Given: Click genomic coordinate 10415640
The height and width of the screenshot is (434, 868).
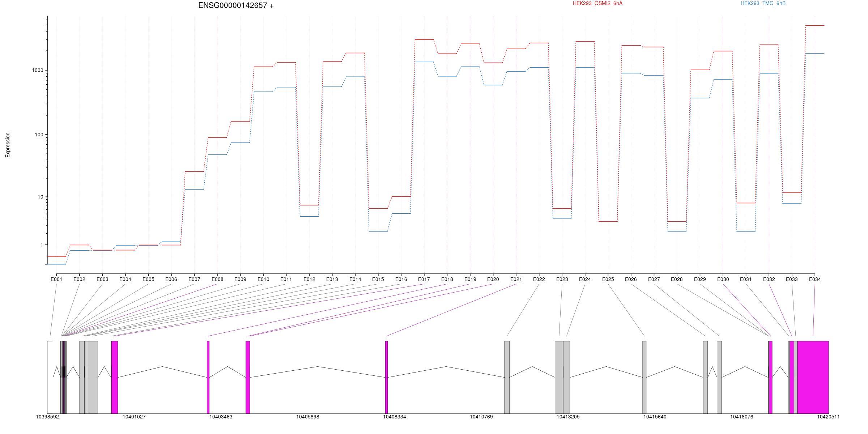Looking at the screenshot, I should [x=655, y=417].
